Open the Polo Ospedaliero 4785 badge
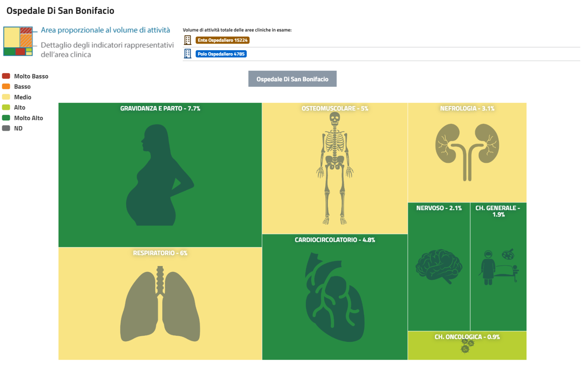This screenshot has width=585, height=392. [x=221, y=54]
